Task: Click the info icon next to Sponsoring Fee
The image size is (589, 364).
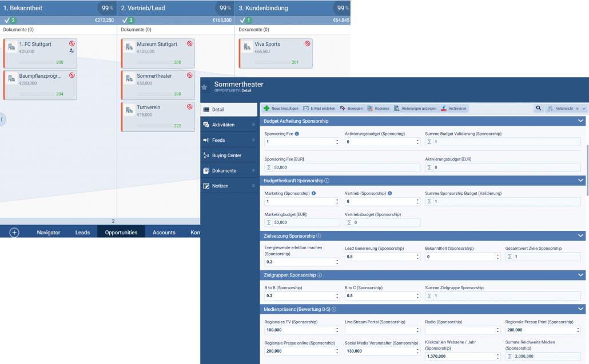Action: 297,134
